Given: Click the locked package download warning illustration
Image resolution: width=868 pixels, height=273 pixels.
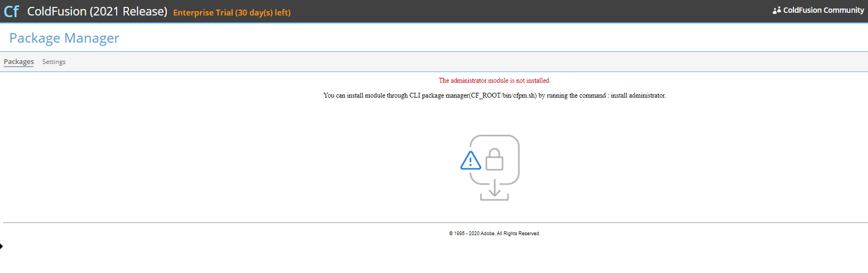Looking at the screenshot, I should tap(490, 168).
